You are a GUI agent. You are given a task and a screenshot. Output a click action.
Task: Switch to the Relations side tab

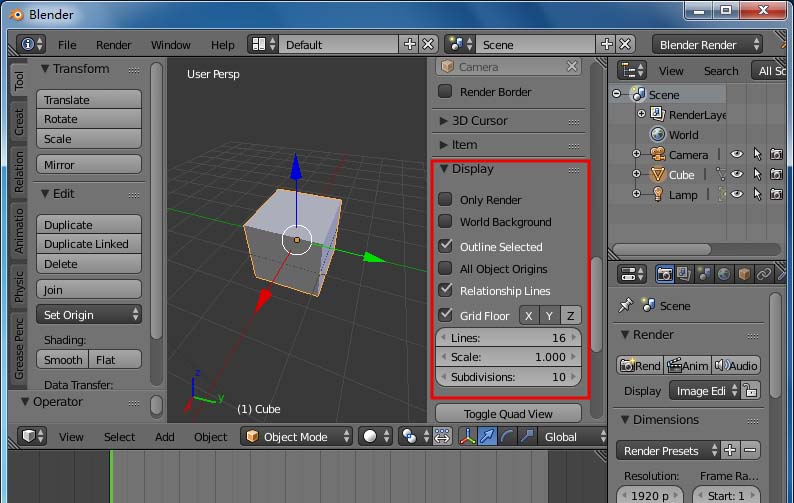(x=19, y=171)
